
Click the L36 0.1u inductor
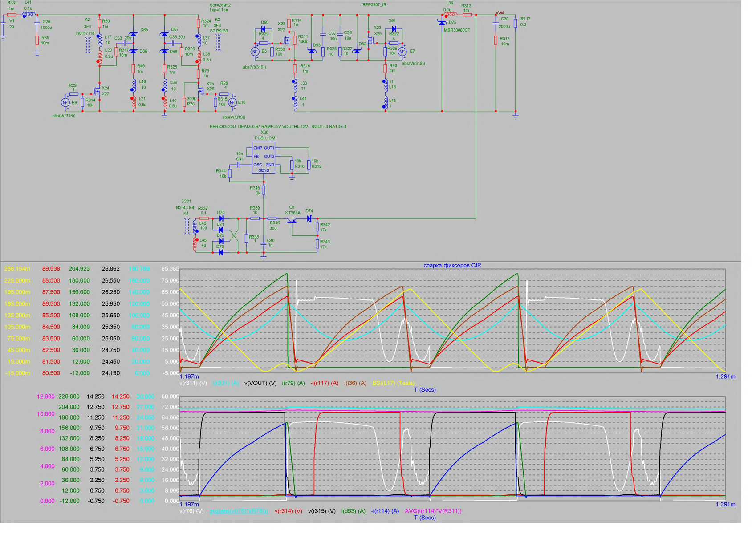tap(450, 15)
